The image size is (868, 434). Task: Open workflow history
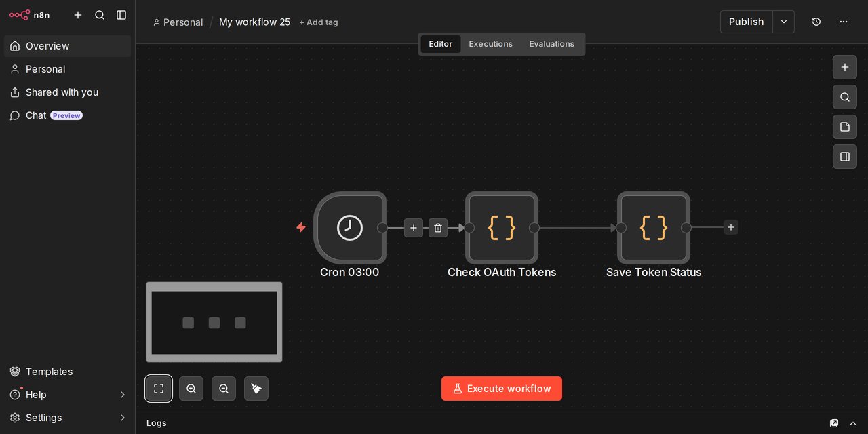(816, 22)
